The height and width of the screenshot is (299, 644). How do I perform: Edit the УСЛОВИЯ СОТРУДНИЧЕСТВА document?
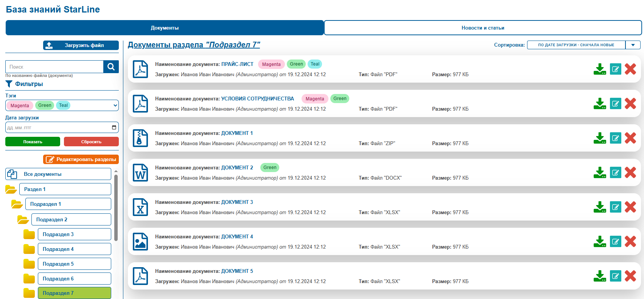(616, 103)
